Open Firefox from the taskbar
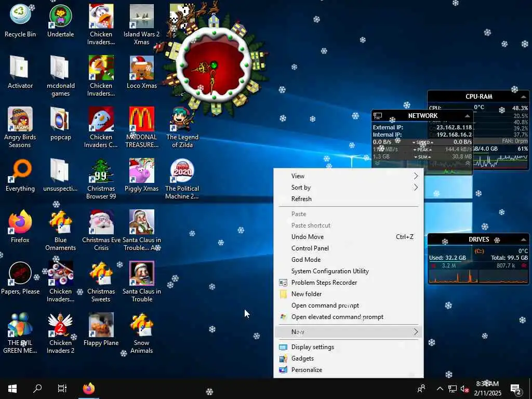The image size is (532, 399). (89, 389)
